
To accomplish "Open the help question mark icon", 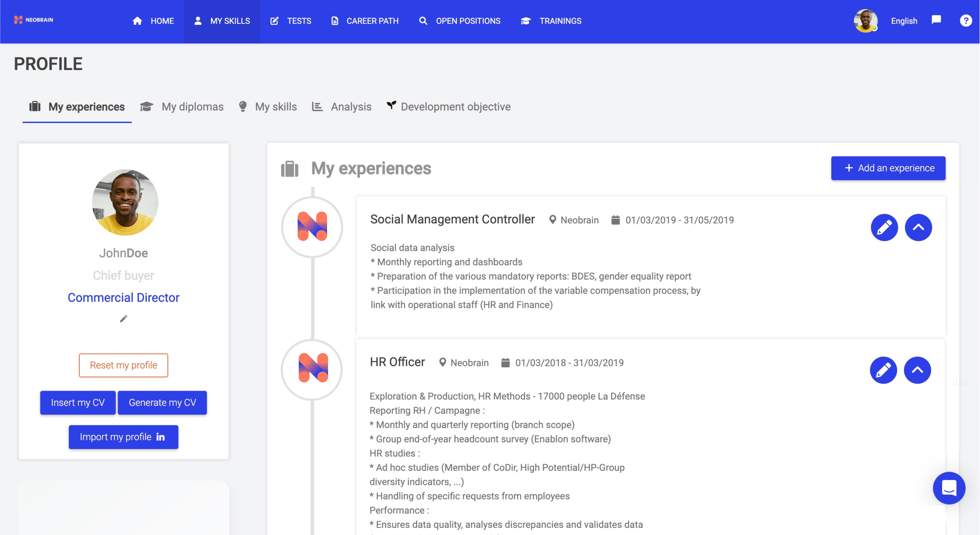I will tap(965, 21).
